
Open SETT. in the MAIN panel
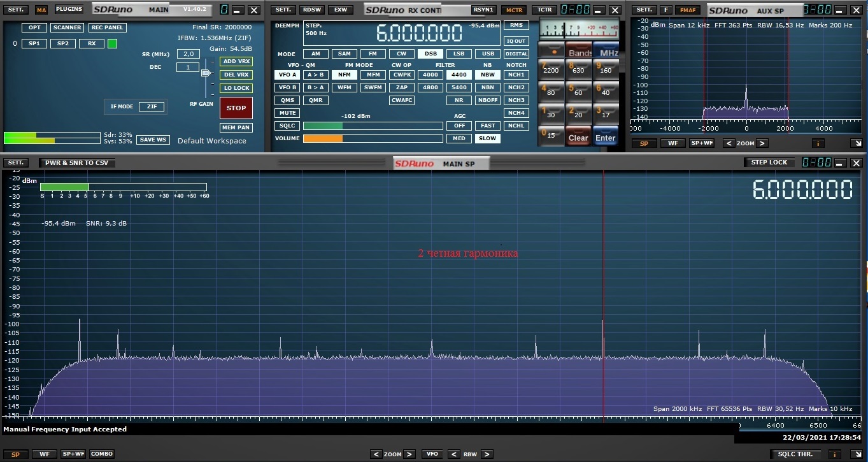pos(16,10)
